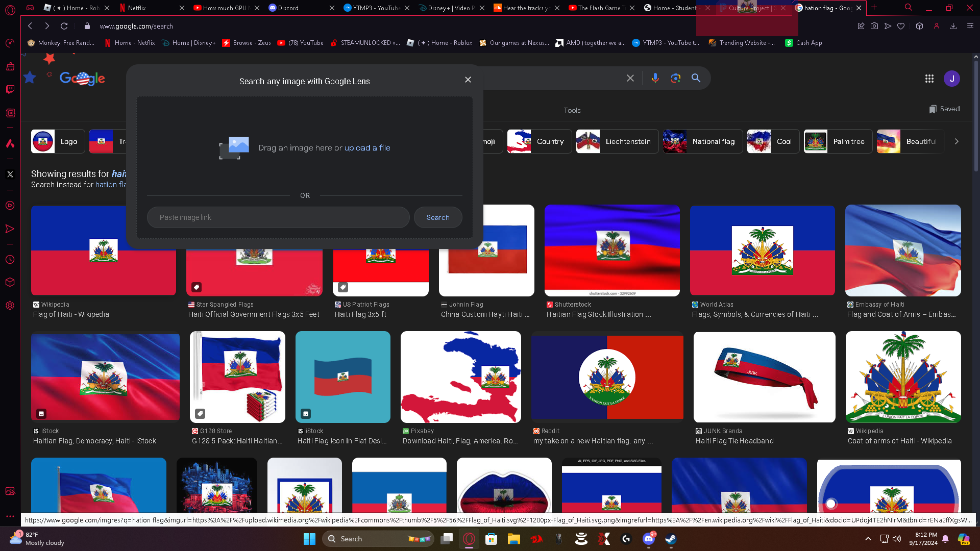Open the Google apps grid

pyautogui.click(x=929, y=79)
